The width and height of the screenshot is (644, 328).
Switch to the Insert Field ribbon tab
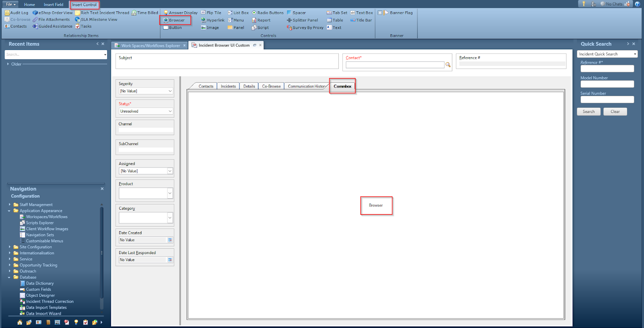(54, 5)
